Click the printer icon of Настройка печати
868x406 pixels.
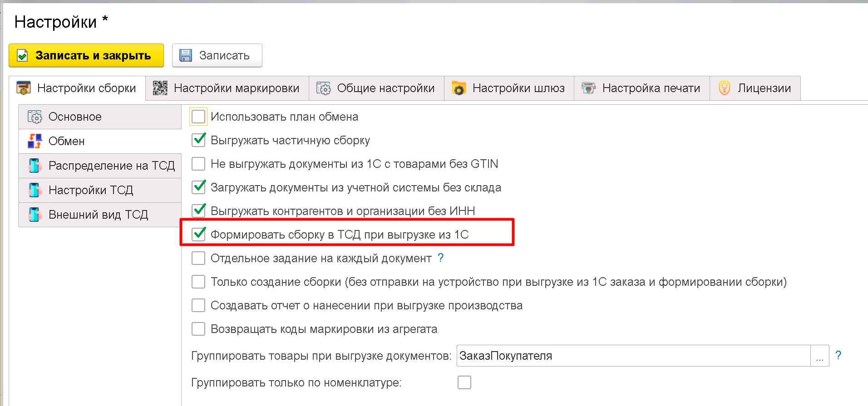click(x=589, y=88)
